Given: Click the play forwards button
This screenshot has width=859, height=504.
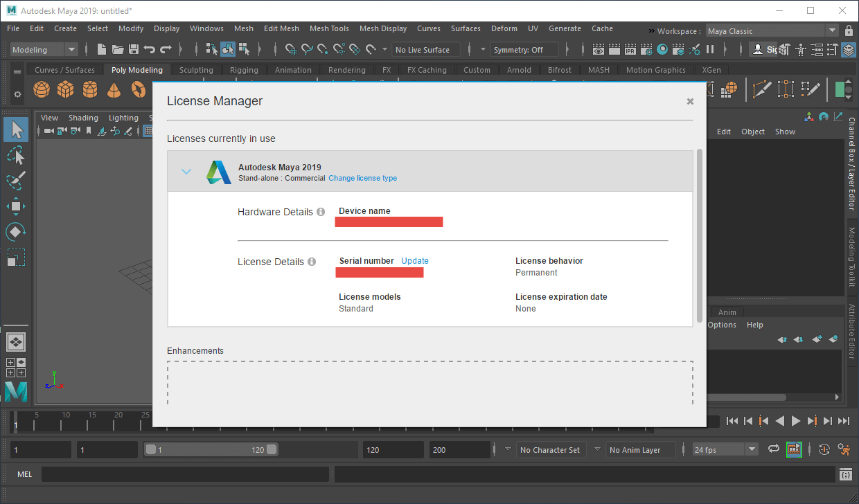Looking at the screenshot, I should [x=795, y=420].
